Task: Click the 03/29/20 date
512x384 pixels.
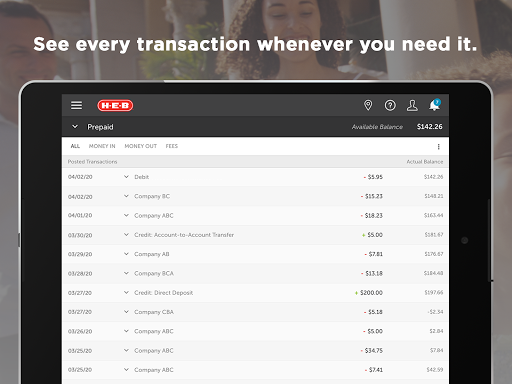Action: tap(80, 254)
